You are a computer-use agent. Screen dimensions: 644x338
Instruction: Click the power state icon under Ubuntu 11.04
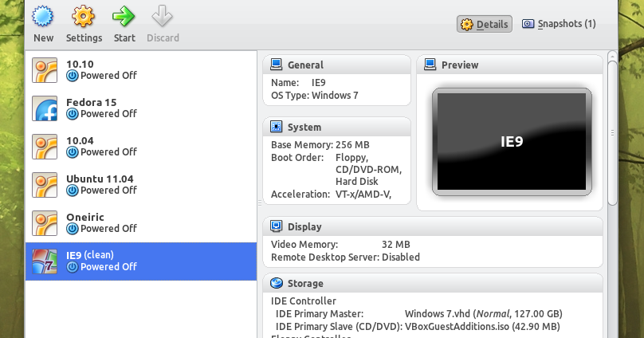coord(73,191)
